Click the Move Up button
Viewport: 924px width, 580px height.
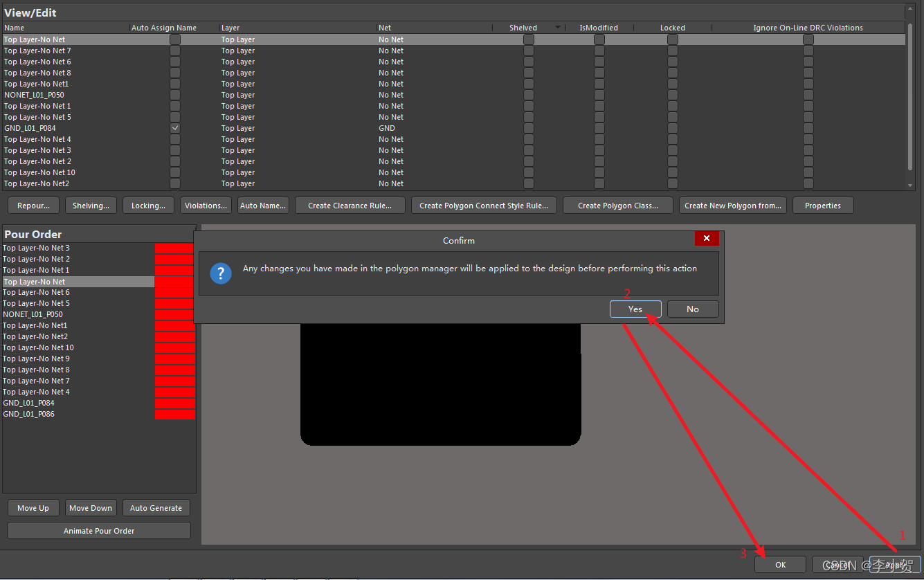(x=33, y=508)
